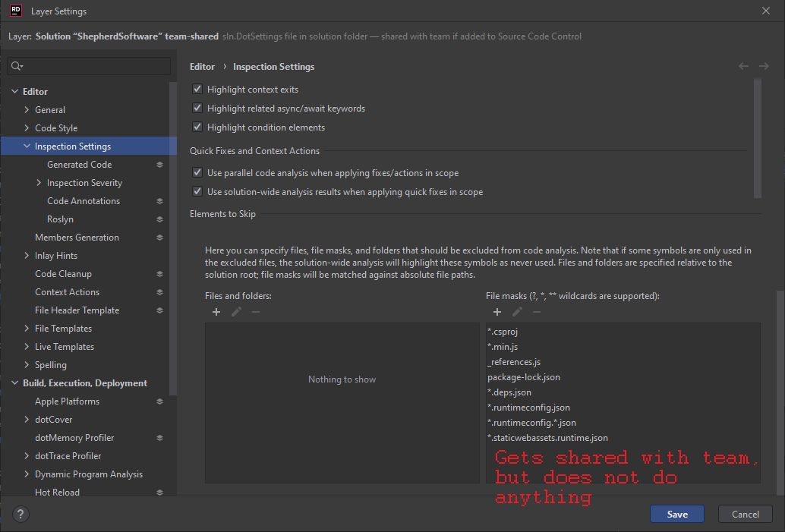Click the layer icon beside Apple Platforms

159,401
